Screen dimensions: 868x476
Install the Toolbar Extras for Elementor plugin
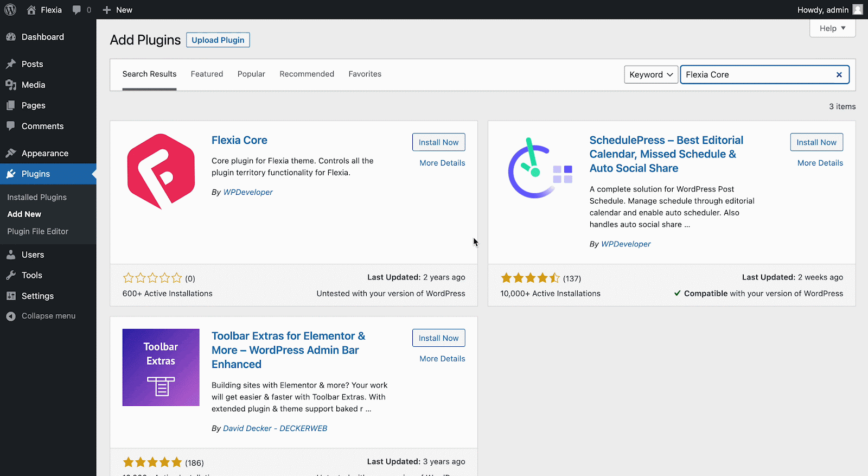pyautogui.click(x=438, y=338)
